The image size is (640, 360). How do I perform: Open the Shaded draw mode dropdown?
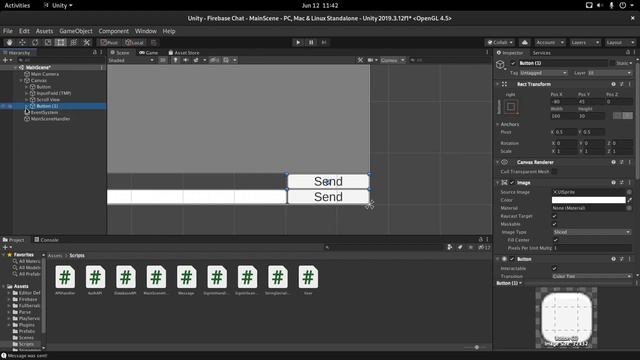[x=131, y=60]
